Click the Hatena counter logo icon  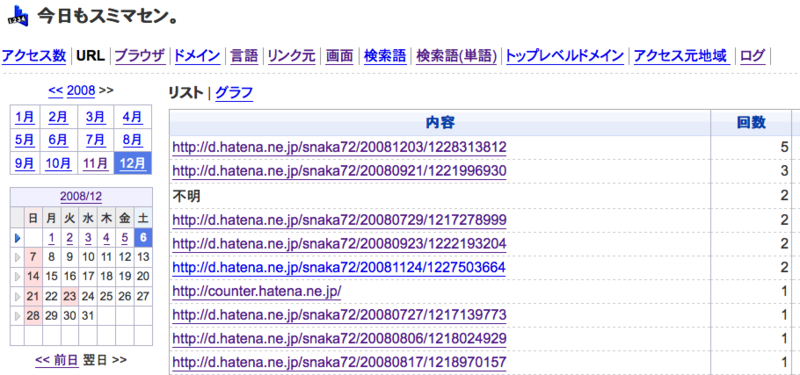click(x=18, y=17)
